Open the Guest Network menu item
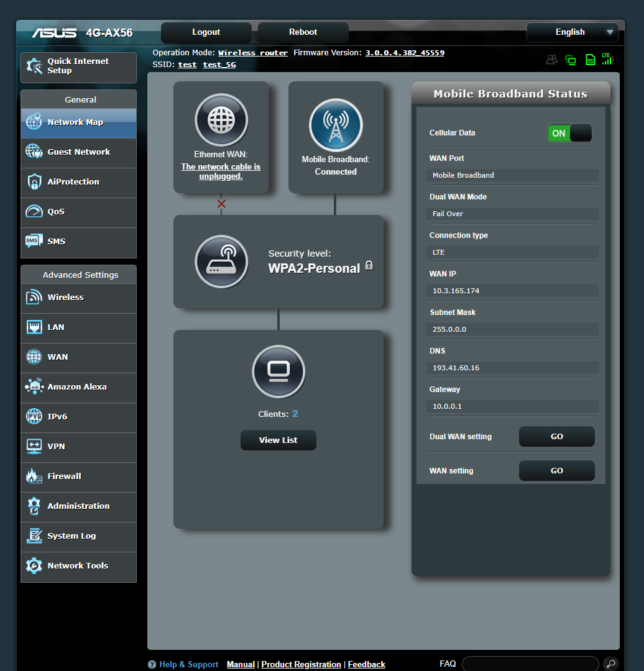 point(79,153)
